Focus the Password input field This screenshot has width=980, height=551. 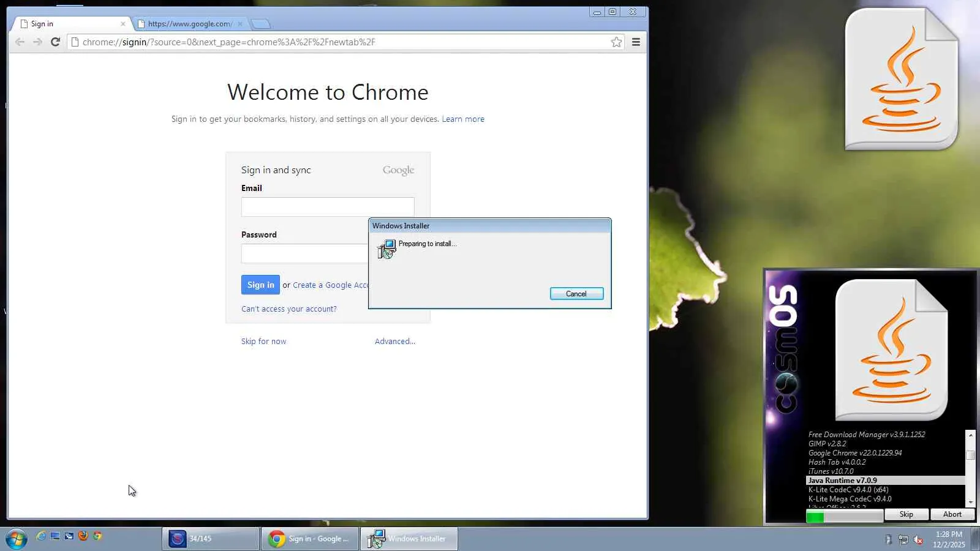point(304,253)
